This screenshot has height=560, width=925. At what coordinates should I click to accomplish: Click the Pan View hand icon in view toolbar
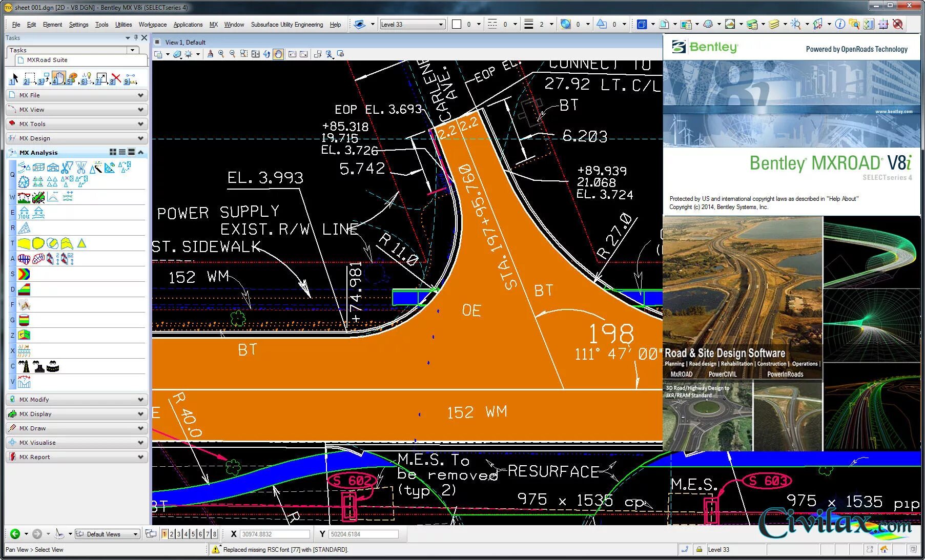278,54
